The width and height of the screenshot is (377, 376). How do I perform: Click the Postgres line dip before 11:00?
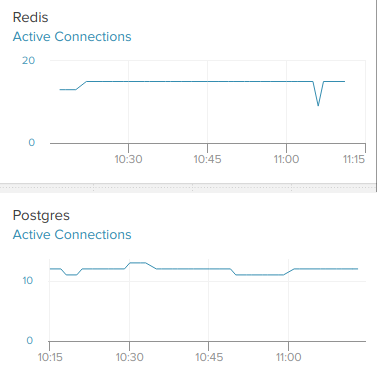point(260,275)
